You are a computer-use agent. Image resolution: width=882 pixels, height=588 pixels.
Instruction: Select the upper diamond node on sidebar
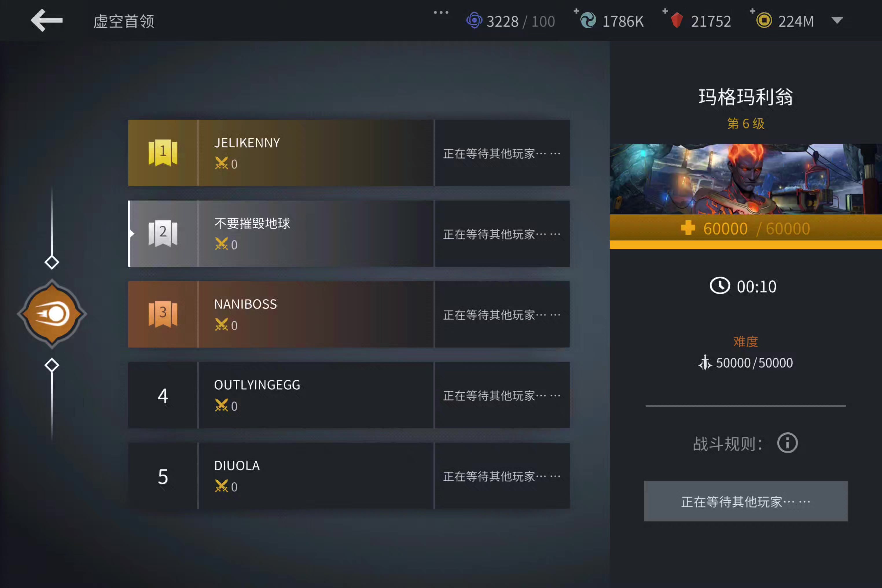click(x=52, y=262)
